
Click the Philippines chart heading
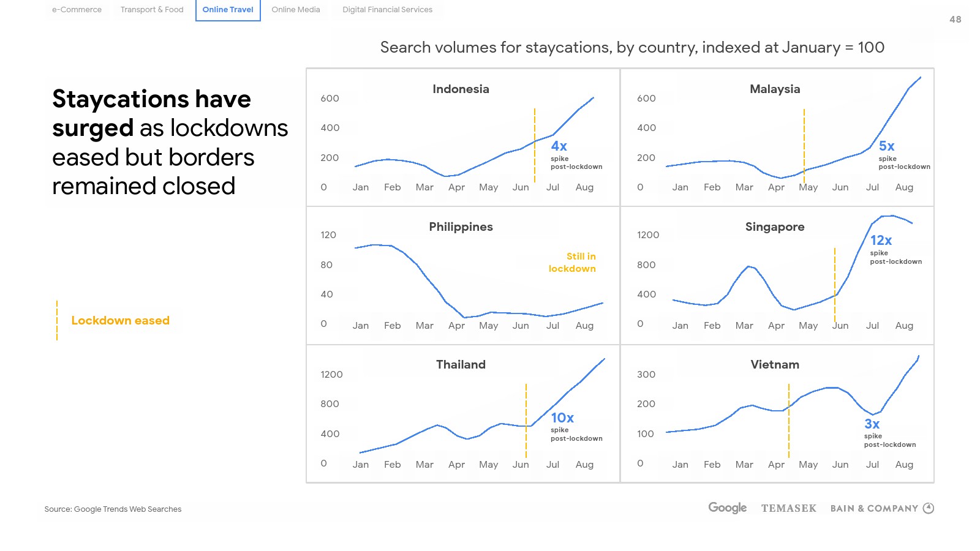(461, 227)
